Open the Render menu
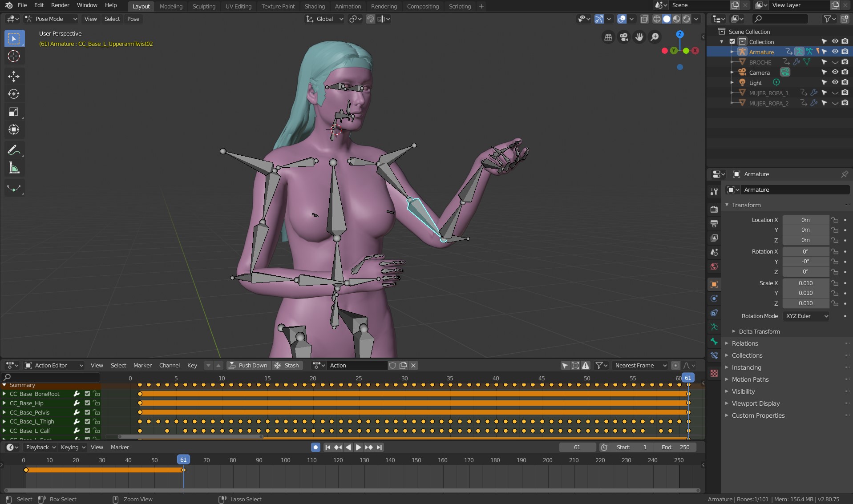This screenshot has width=853, height=504. pos(60,5)
